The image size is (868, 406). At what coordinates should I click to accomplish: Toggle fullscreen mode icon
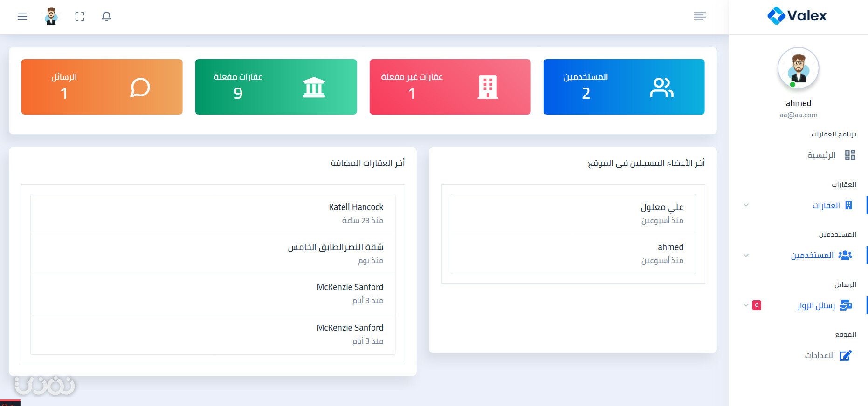click(x=80, y=17)
